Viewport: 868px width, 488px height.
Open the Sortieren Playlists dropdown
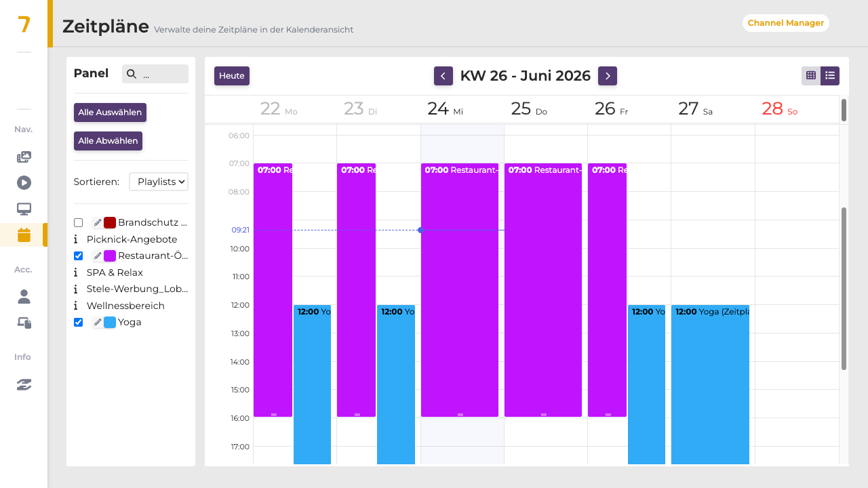click(x=159, y=182)
